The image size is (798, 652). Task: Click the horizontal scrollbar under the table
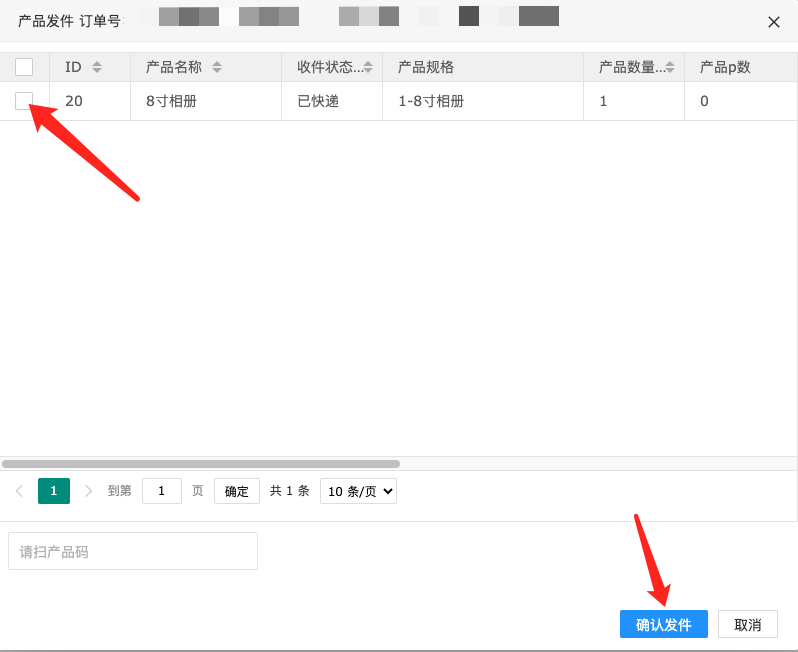200,464
